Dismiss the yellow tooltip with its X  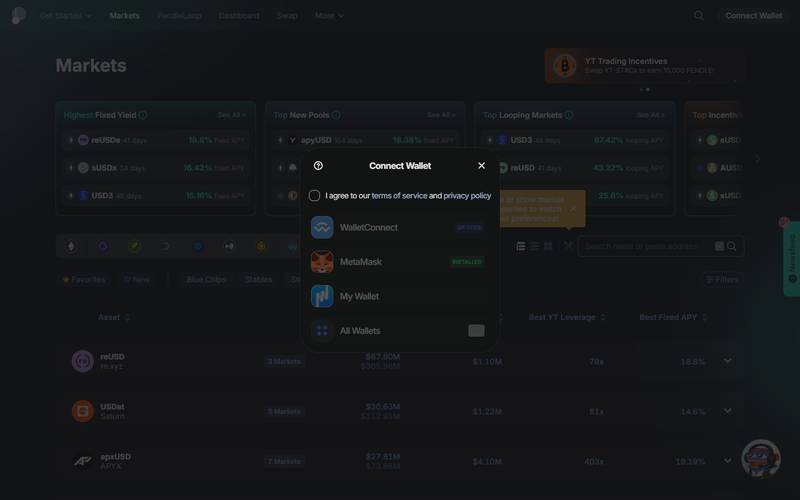pyautogui.click(x=573, y=209)
